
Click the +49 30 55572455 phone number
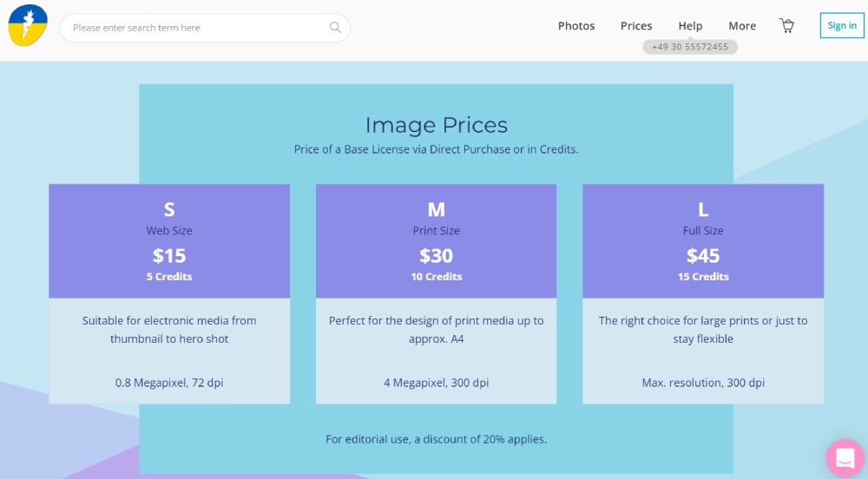[x=690, y=47]
